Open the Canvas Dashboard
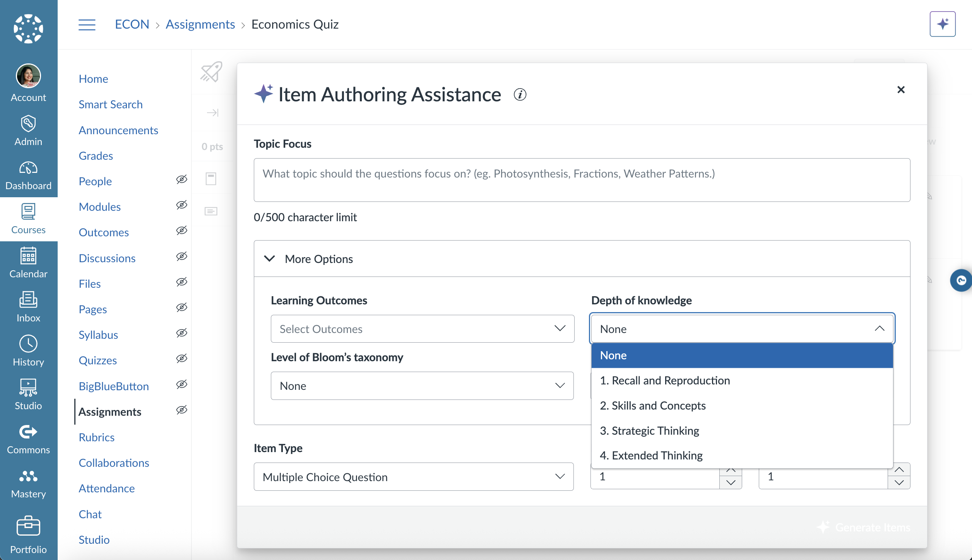Viewport: 972px width, 560px height. point(28,175)
